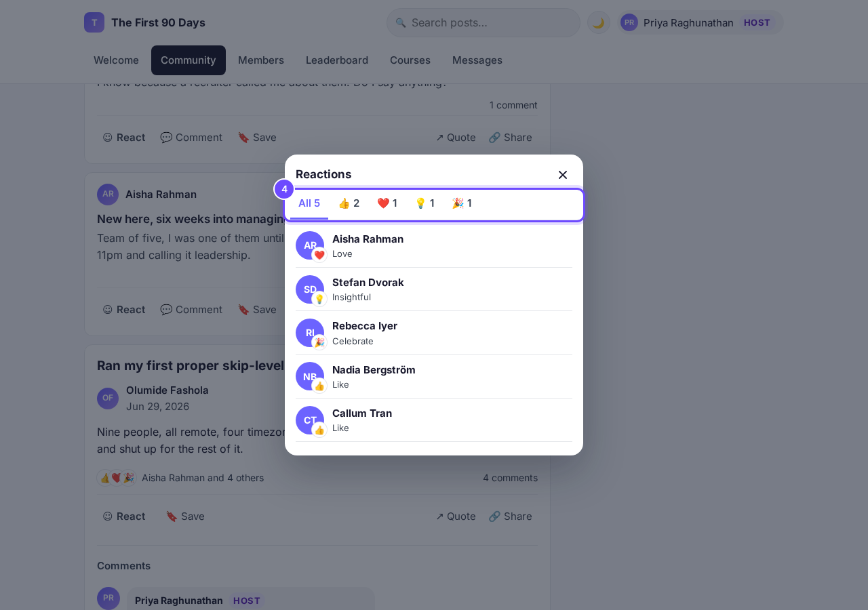This screenshot has width=868, height=610.
Task: Open the '4 comments' link
Action: point(510,478)
